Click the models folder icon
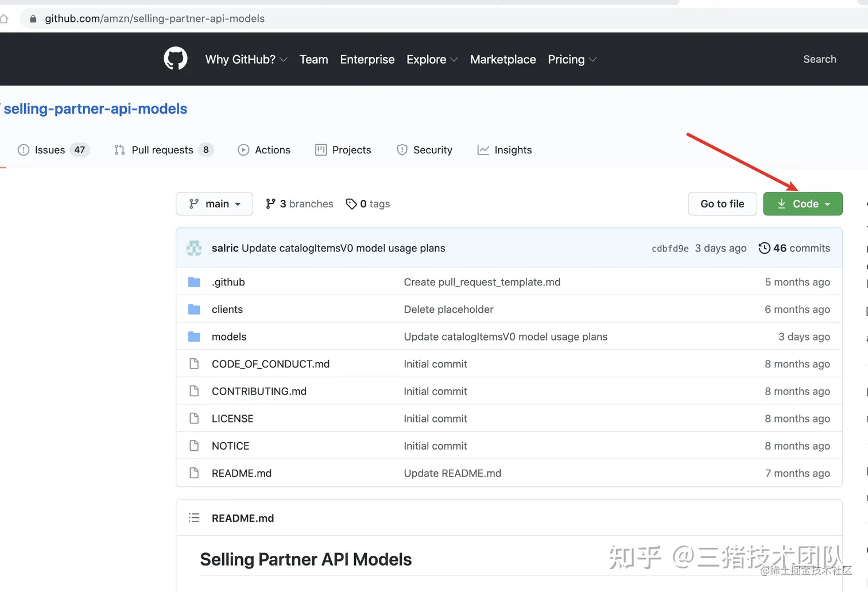 [x=195, y=336]
